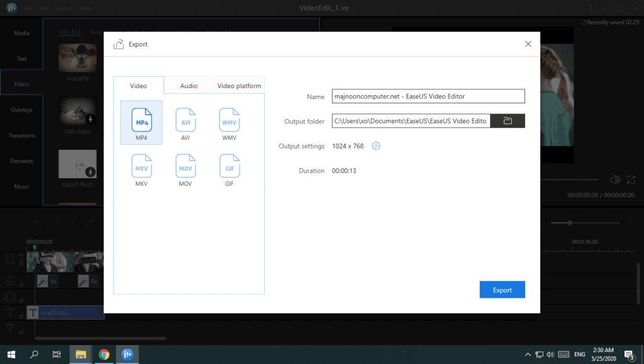This screenshot has width=644, height=364.
Task: Click the Output folder path field
Action: (411, 121)
